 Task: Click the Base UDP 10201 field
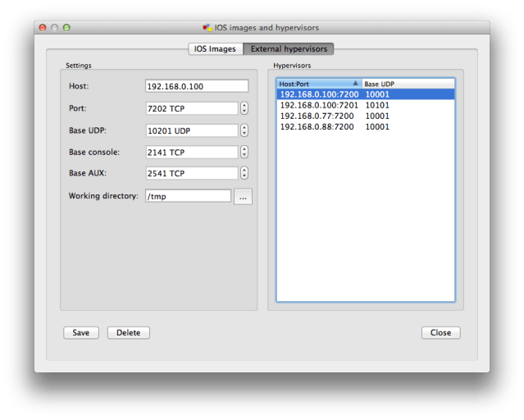tap(192, 130)
